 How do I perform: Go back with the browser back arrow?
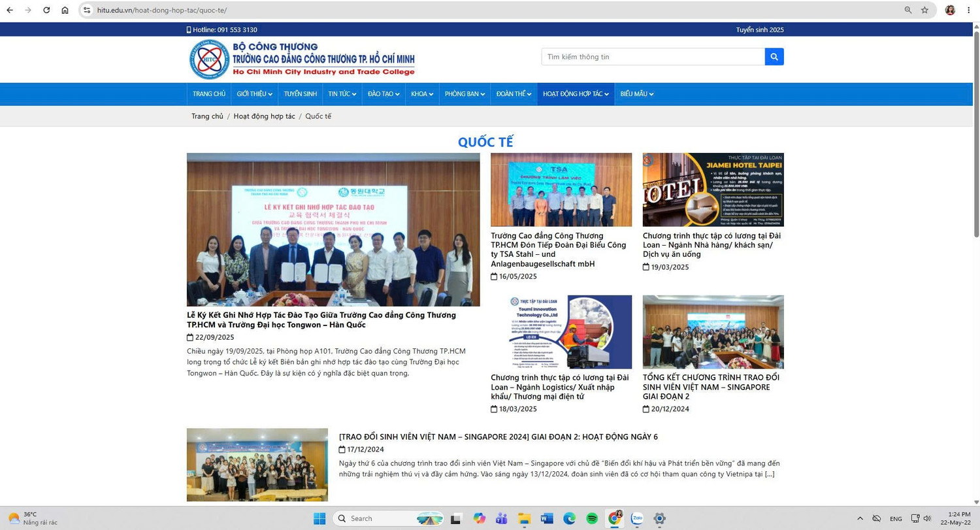click(10, 10)
